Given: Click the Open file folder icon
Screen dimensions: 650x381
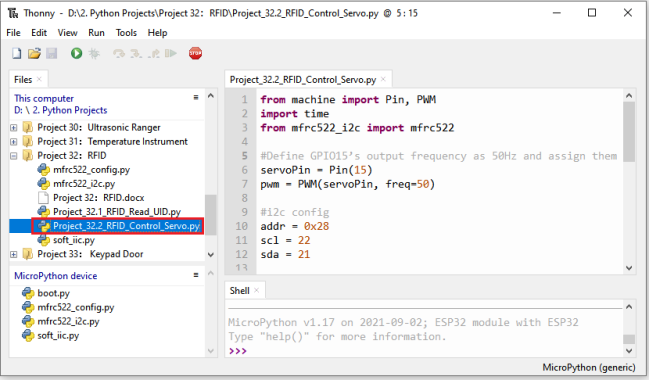Looking at the screenshot, I should click(34, 53).
